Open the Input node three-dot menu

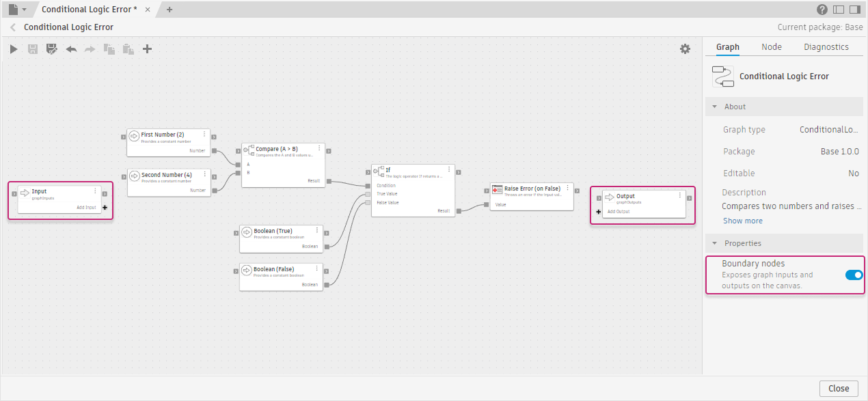pyautogui.click(x=94, y=191)
